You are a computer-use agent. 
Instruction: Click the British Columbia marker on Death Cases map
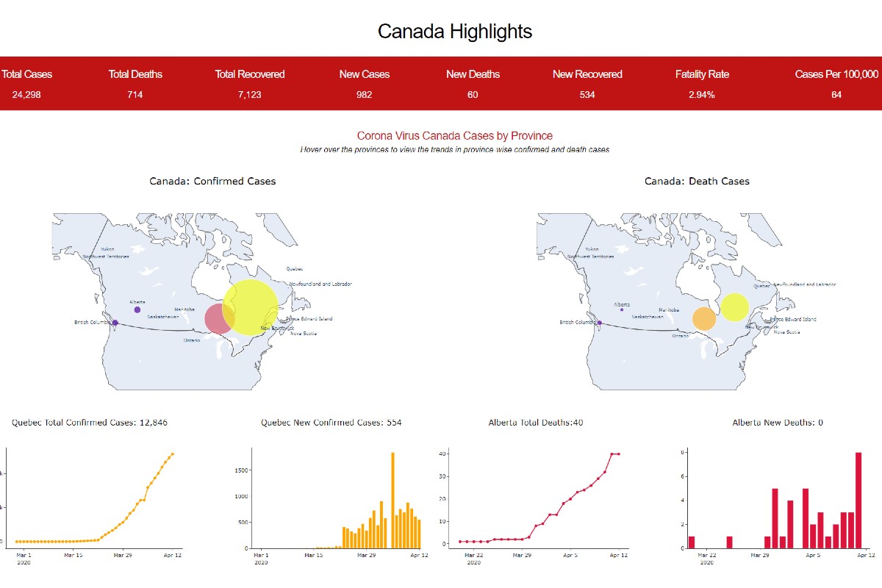coord(598,321)
